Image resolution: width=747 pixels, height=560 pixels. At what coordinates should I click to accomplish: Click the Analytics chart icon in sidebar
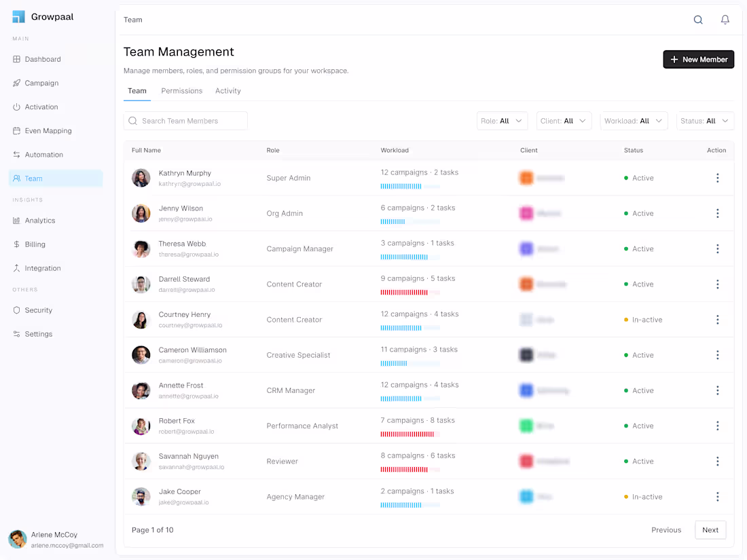(x=17, y=221)
